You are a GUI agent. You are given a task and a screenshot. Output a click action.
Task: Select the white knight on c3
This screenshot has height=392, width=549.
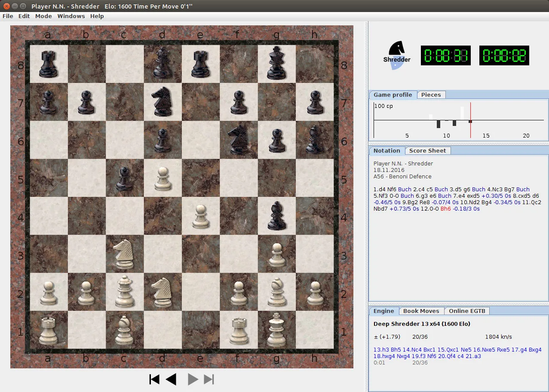pos(124,254)
